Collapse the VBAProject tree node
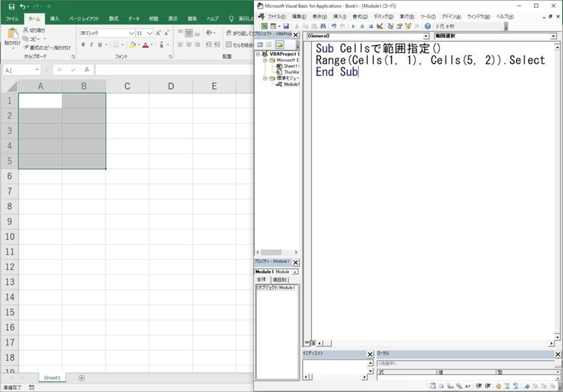 (x=258, y=54)
